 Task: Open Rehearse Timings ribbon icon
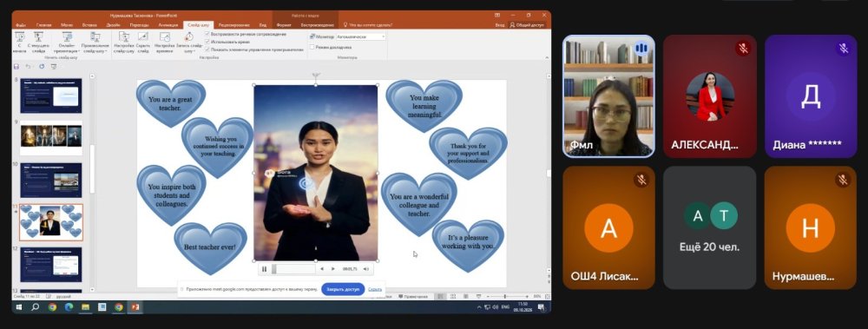pyautogui.click(x=164, y=37)
